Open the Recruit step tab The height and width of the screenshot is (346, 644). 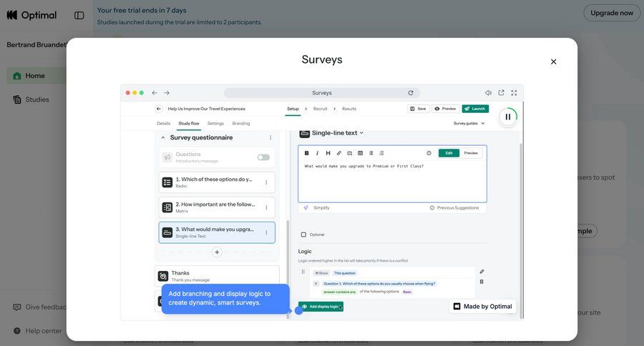320,109
